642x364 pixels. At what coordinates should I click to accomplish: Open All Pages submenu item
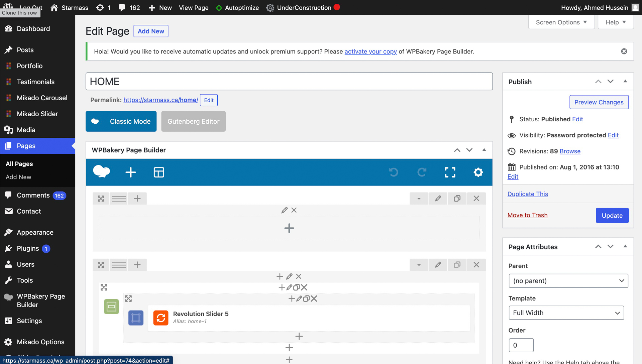point(19,164)
